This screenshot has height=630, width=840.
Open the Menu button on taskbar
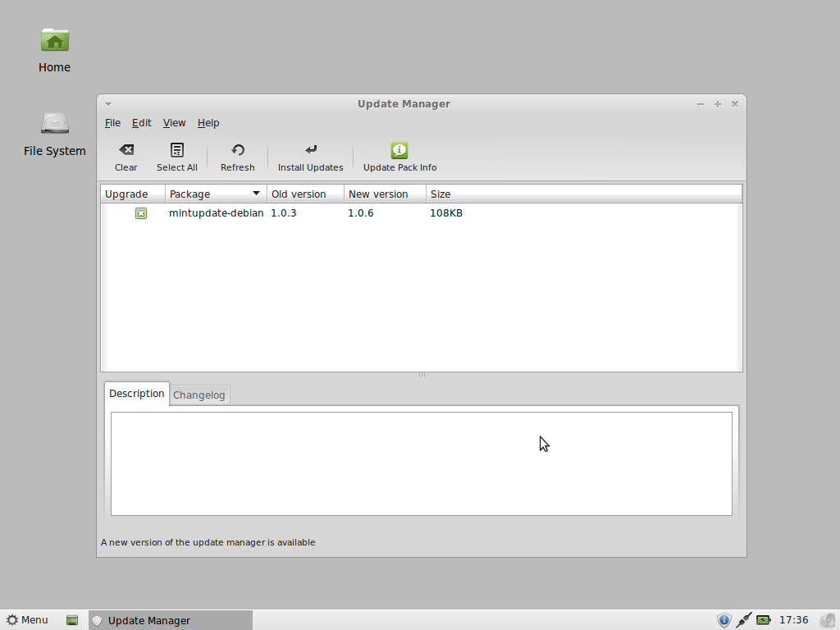(x=27, y=620)
